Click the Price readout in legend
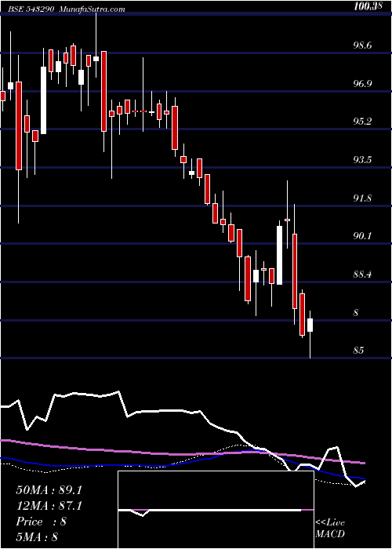 click(42, 522)
